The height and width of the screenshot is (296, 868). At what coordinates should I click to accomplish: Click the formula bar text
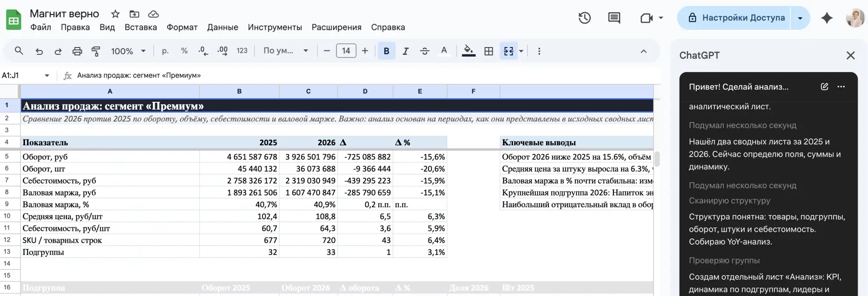tap(139, 76)
